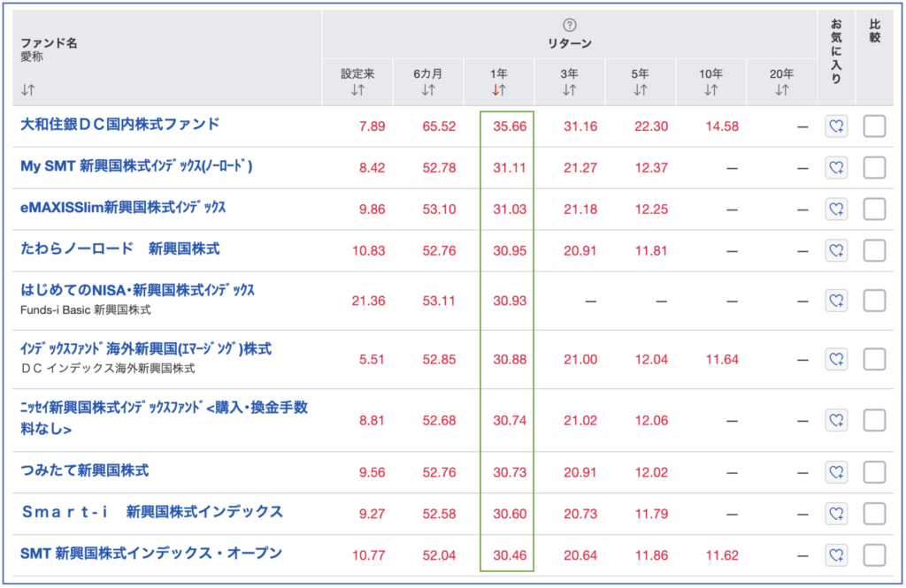Sort by 6カ月 return column

428,90
